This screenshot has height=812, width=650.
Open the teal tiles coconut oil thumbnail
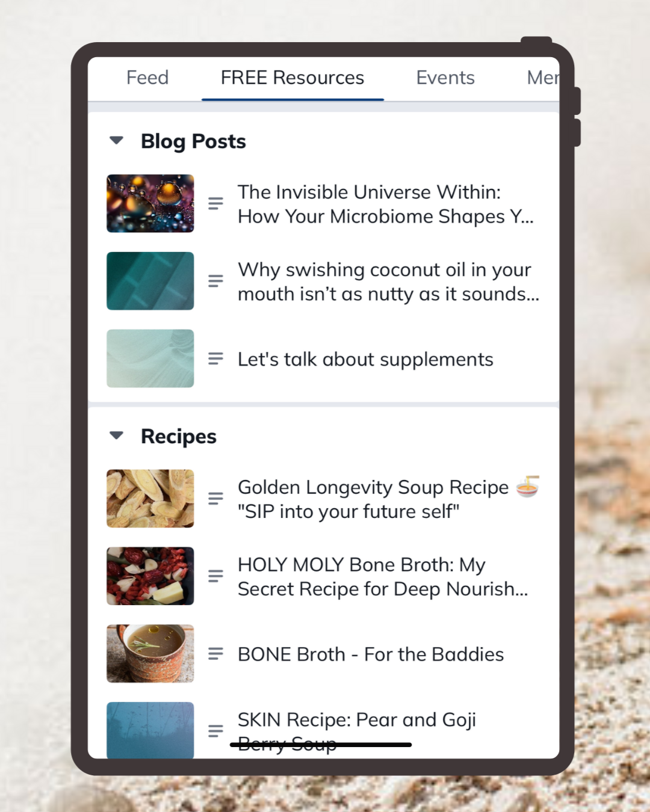click(150, 281)
